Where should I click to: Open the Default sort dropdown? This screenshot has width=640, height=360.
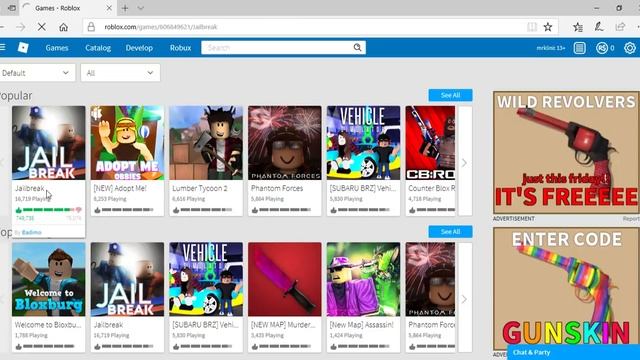[37, 73]
